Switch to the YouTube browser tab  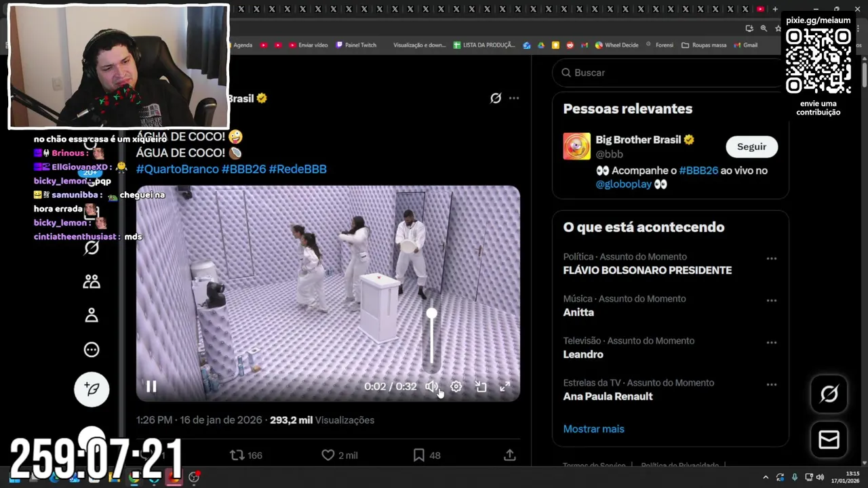click(760, 9)
